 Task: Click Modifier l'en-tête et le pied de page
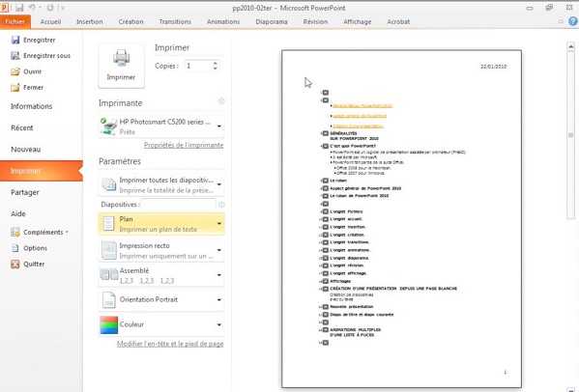click(170, 344)
